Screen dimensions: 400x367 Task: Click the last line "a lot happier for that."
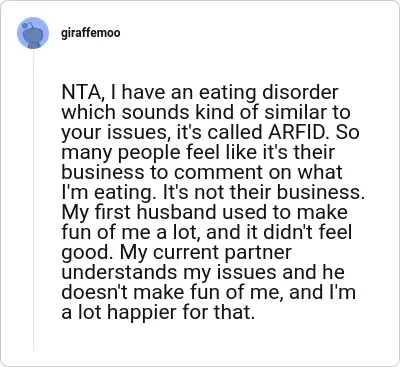(158, 313)
